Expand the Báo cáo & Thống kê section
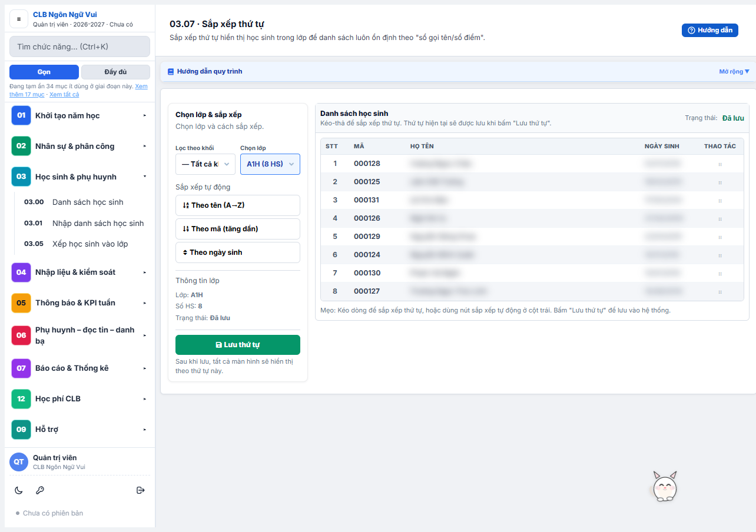This screenshot has width=756, height=532. tap(79, 368)
